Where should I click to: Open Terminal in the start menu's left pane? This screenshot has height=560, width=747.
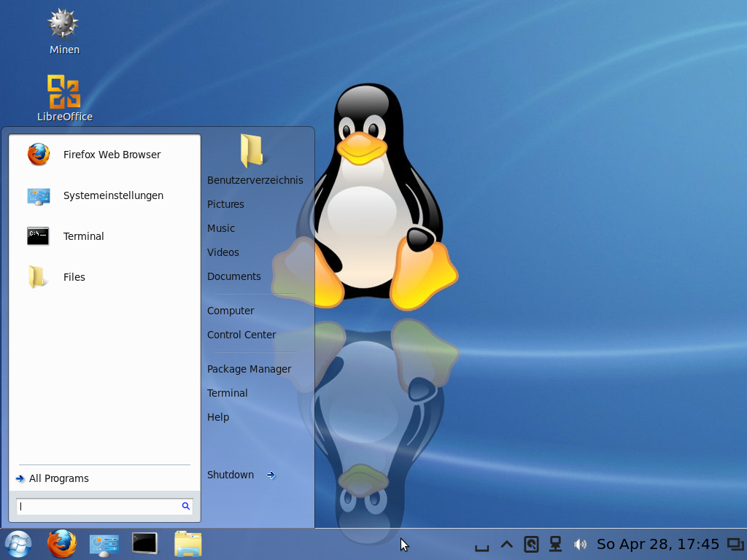tap(104, 236)
